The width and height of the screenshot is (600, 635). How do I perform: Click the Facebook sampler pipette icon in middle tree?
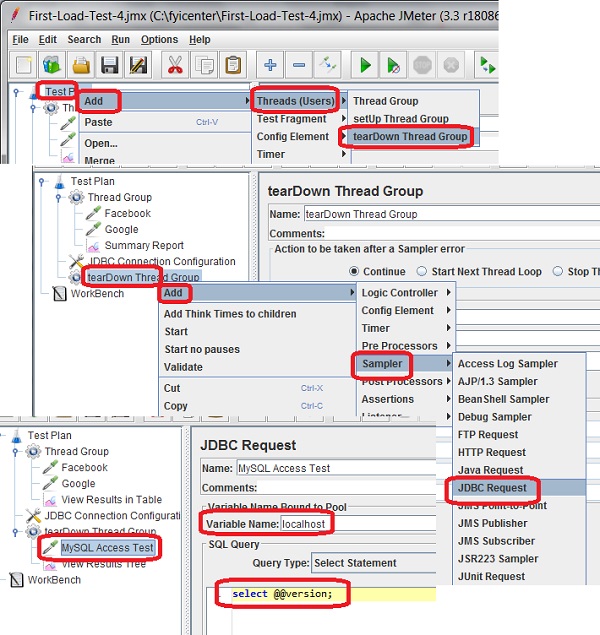(x=93, y=213)
